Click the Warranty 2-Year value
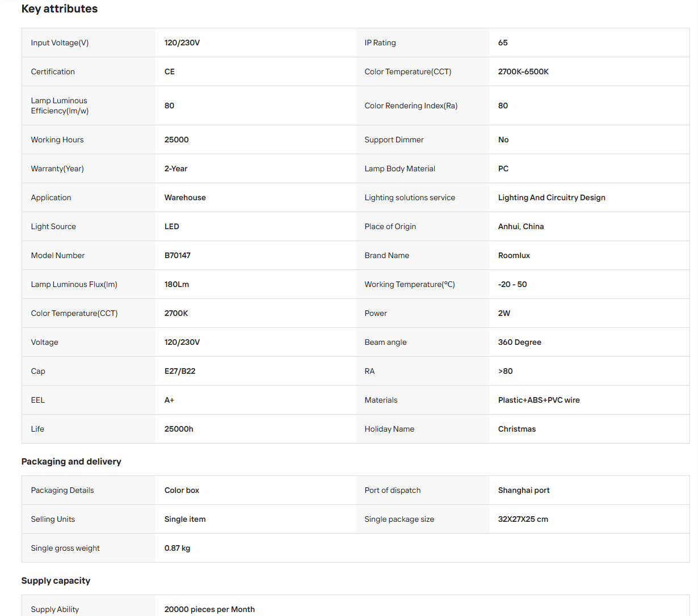The width and height of the screenshot is (698, 616). [x=176, y=168]
